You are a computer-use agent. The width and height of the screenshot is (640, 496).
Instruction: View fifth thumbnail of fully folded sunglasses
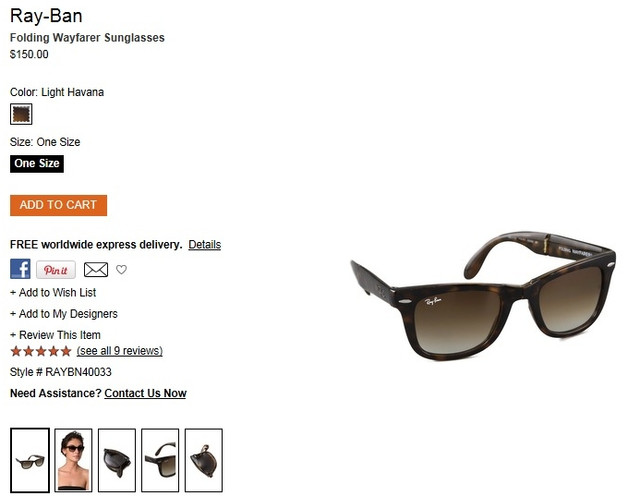pos(204,460)
